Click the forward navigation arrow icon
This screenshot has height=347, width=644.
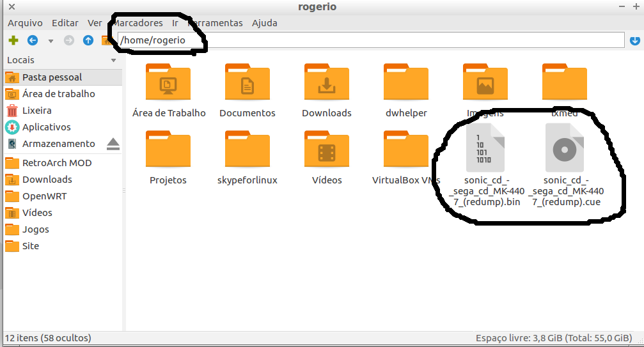point(69,41)
